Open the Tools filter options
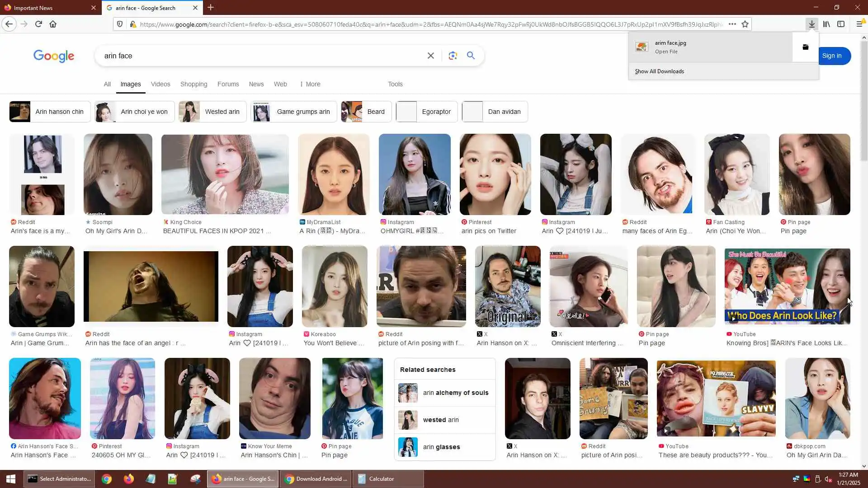 click(x=395, y=84)
